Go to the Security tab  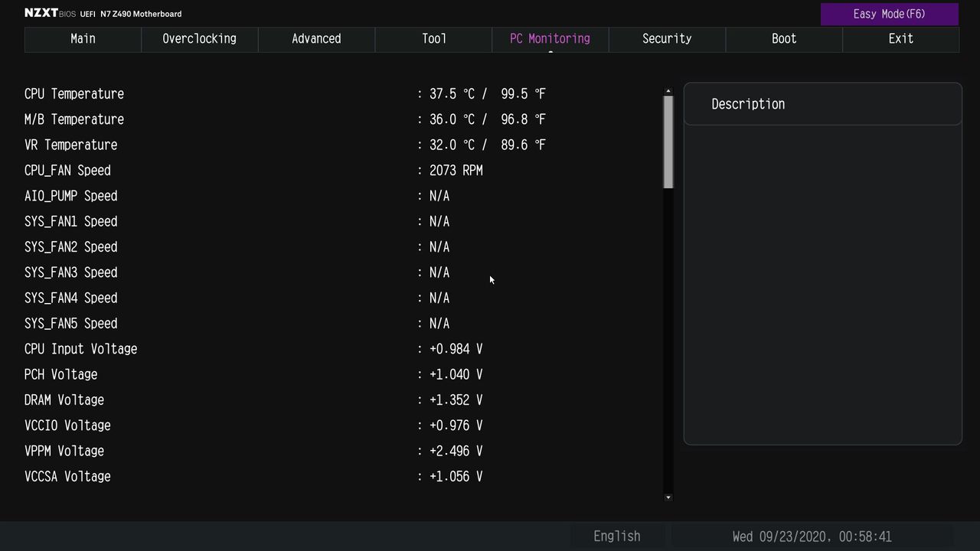click(667, 39)
